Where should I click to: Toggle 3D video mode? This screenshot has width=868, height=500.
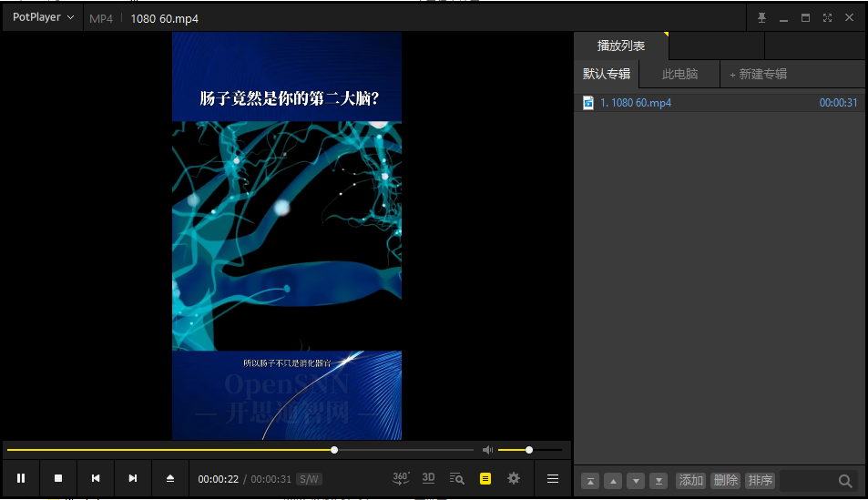[428, 478]
